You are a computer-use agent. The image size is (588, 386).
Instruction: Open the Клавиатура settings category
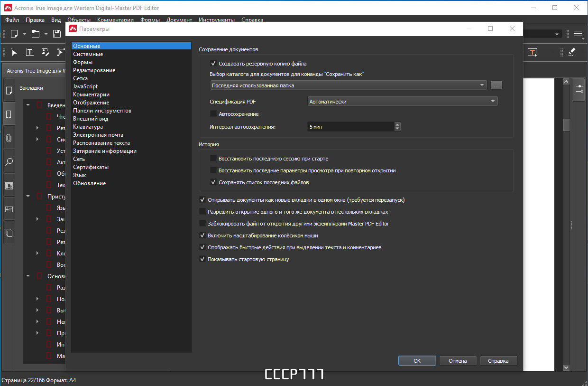88,127
